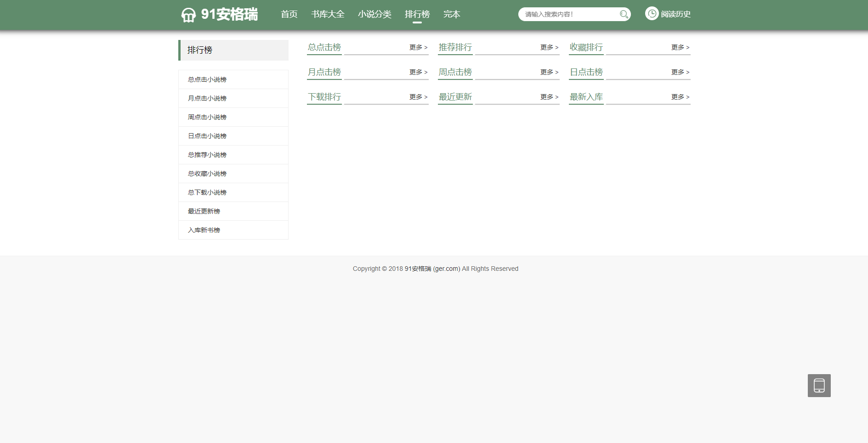868x443 pixels.
Task: Open 小说分类 navigation item
Action: 374,14
